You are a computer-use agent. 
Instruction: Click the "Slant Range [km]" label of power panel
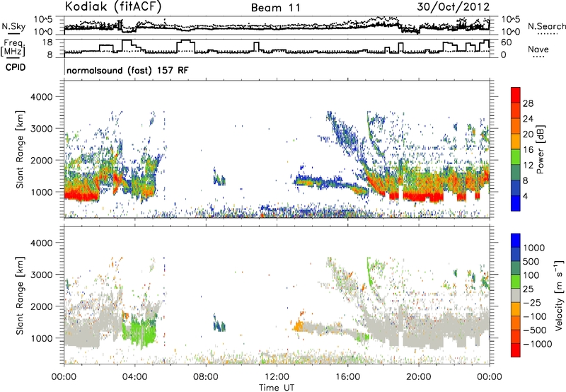click(20, 149)
